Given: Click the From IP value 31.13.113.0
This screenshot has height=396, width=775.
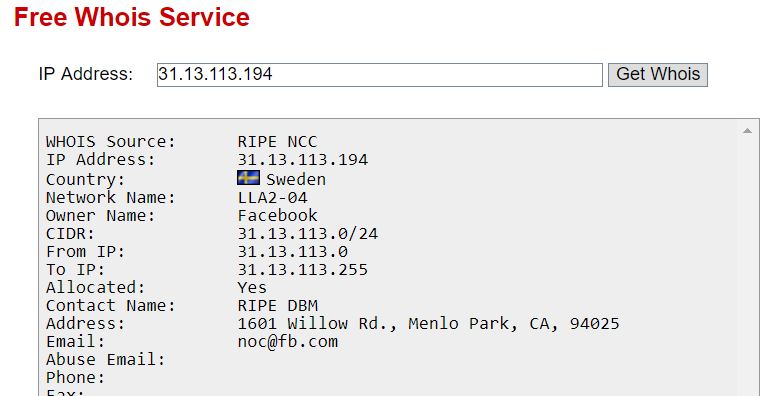Looking at the screenshot, I should tap(293, 252).
